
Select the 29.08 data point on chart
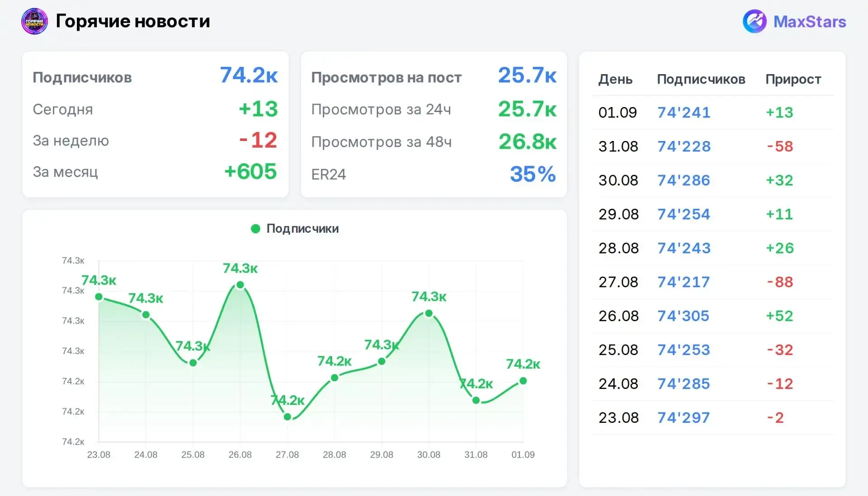382,361
